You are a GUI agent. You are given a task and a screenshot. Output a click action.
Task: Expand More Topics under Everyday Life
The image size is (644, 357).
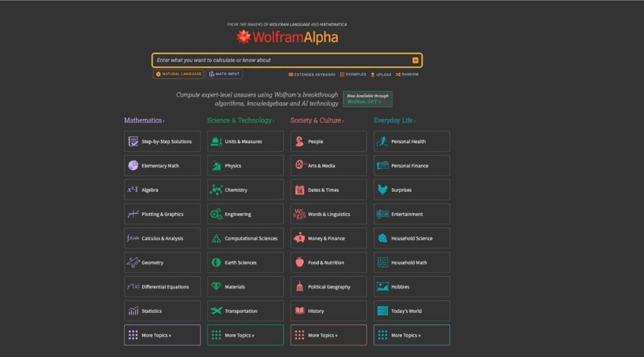point(411,335)
